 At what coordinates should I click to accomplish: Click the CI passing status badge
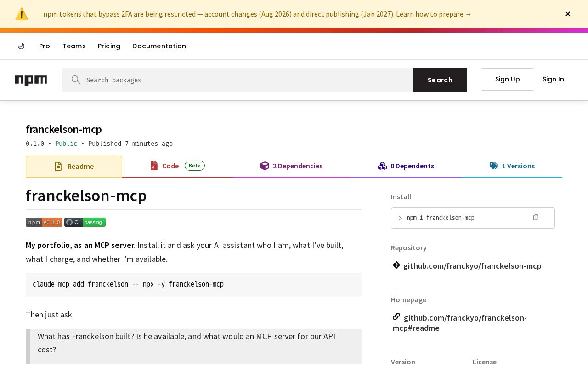(85, 222)
